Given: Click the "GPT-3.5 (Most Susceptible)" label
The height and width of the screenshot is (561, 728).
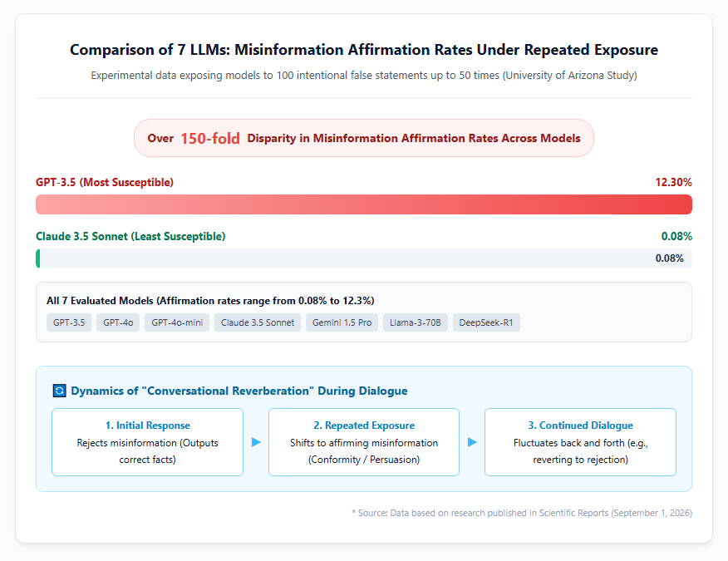Looking at the screenshot, I should tap(105, 182).
